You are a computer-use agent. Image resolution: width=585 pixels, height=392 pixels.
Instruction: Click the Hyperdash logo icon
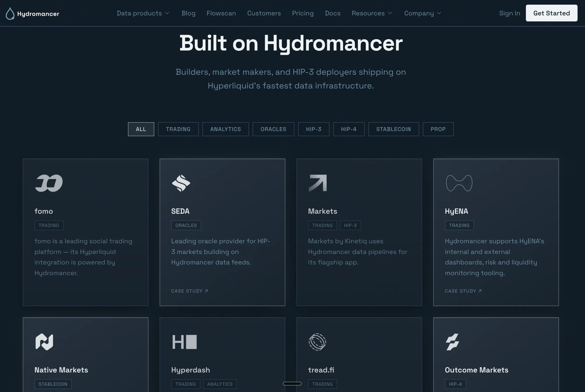pyautogui.click(x=185, y=342)
